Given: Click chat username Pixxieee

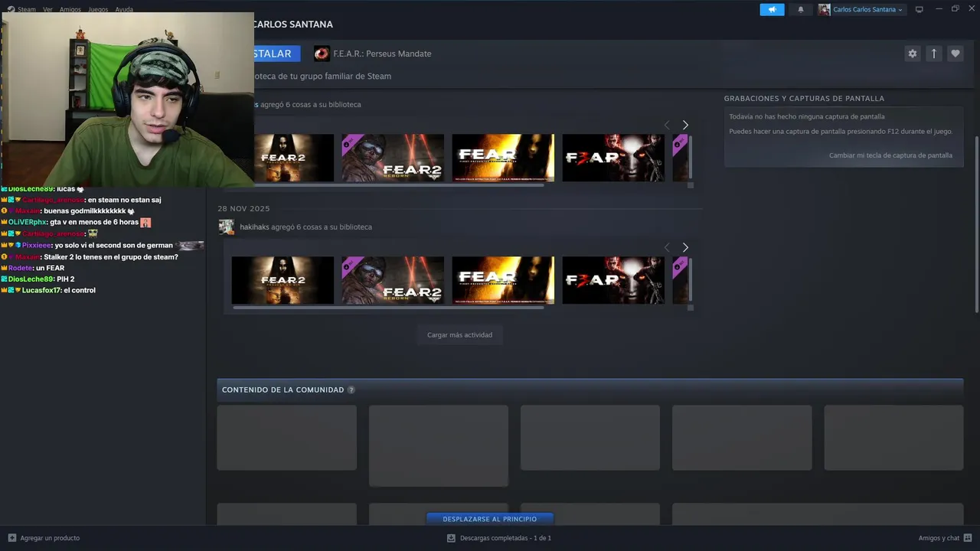Looking at the screenshot, I should 37,246.
